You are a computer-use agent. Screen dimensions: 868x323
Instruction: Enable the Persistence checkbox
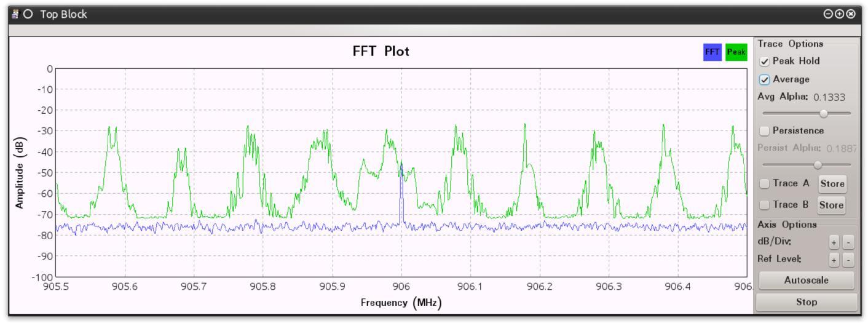(765, 130)
